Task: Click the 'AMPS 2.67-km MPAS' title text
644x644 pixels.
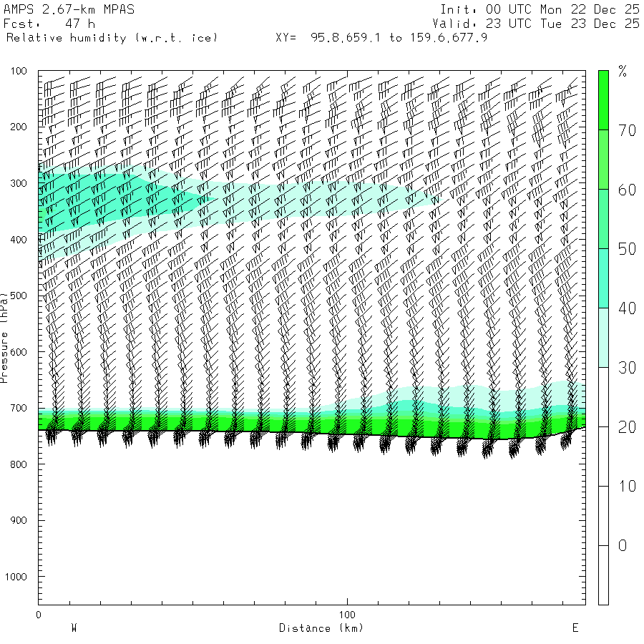Action: tap(69, 9)
